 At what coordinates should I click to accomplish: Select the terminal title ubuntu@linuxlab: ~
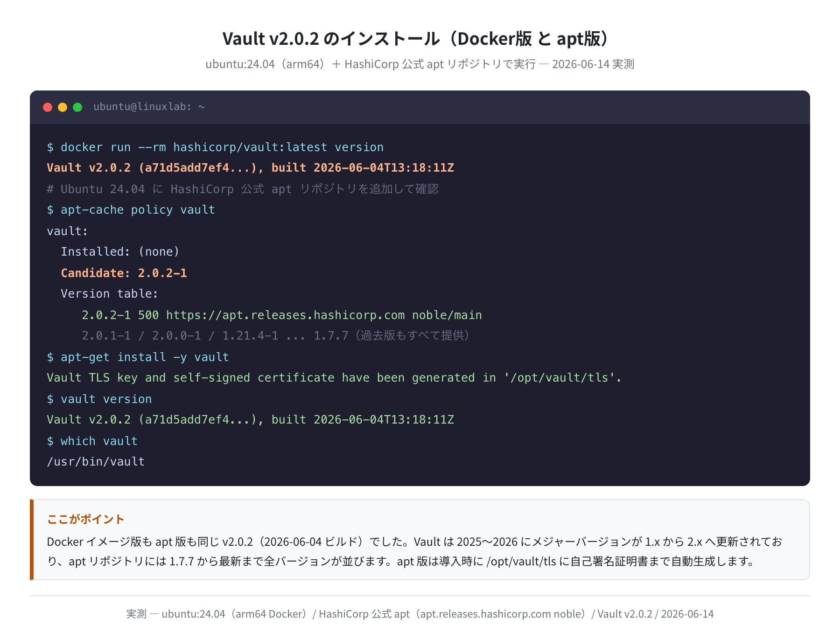(149, 107)
